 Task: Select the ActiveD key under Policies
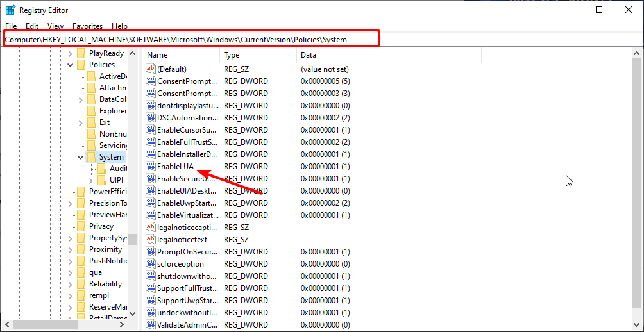click(x=113, y=76)
